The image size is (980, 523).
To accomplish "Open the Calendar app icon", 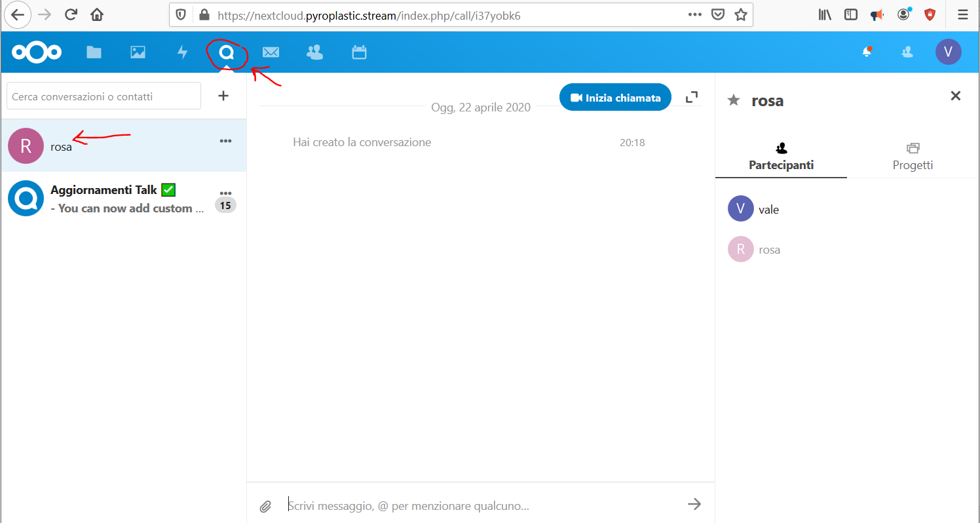I will point(359,52).
